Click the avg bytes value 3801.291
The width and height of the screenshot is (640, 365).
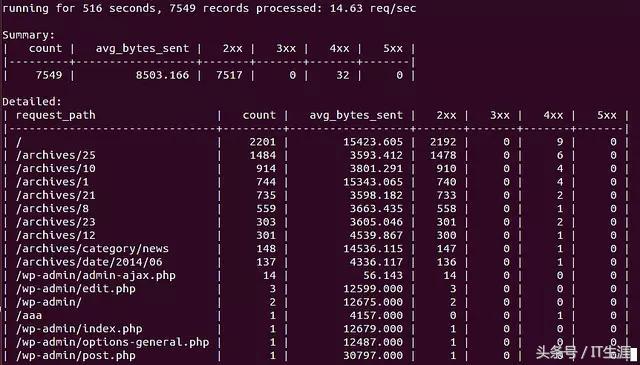(x=376, y=169)
